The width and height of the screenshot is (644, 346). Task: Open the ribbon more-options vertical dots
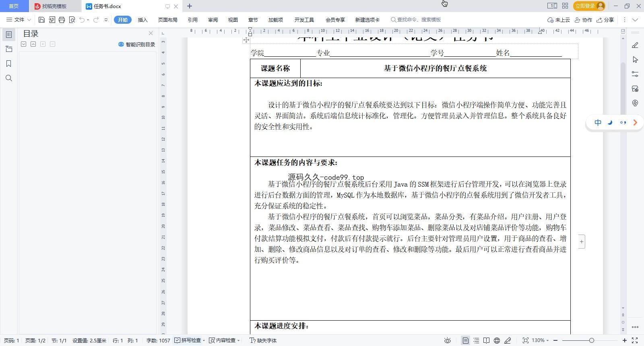click(x=625, y=20)
